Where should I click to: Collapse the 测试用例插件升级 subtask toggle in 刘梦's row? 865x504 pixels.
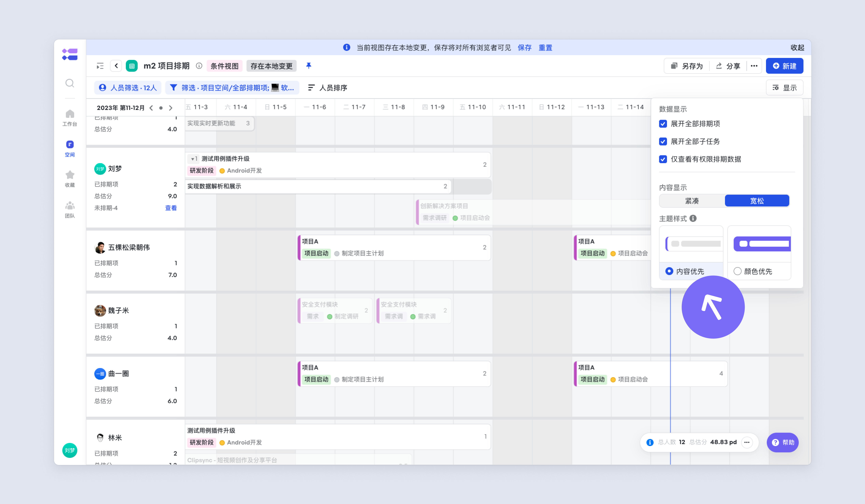tap(194, 159)
